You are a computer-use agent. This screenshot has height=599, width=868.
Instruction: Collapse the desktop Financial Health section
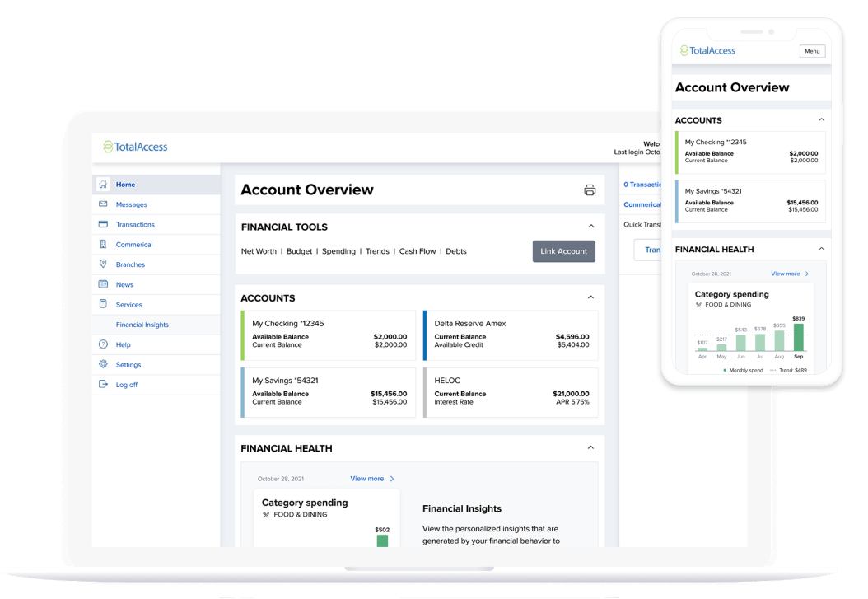coord(590,447)
